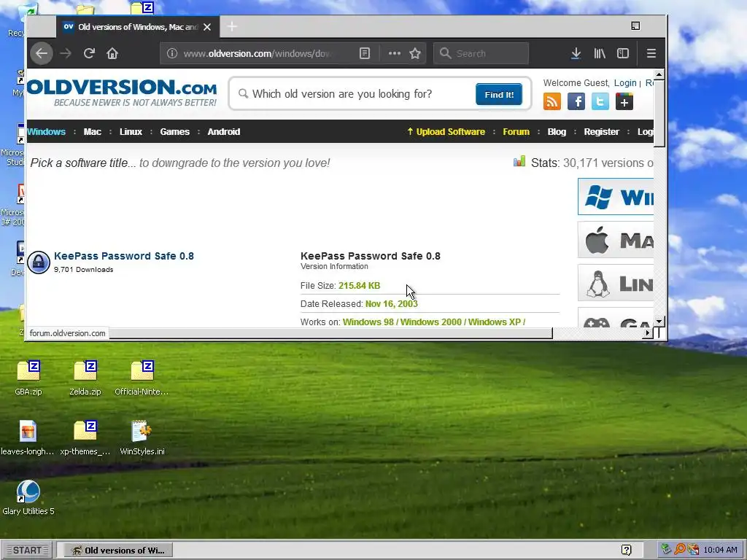Click the 215.84 KB file size value
This screenshot has height=560, width=747.
pos(359,286)
